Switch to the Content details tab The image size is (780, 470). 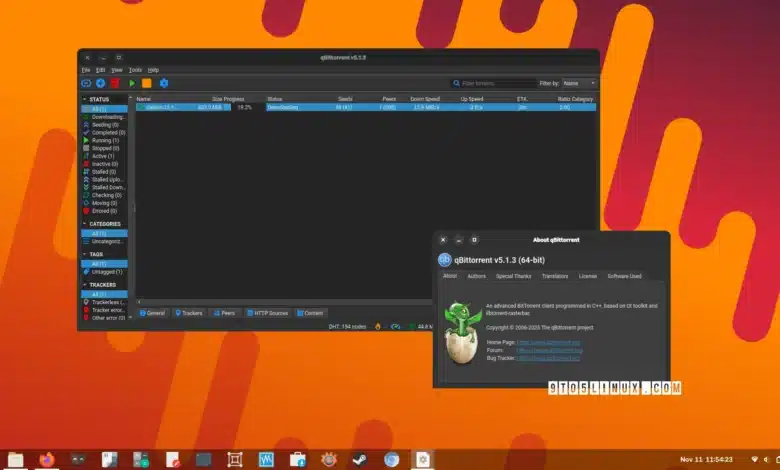coord(310,313)
